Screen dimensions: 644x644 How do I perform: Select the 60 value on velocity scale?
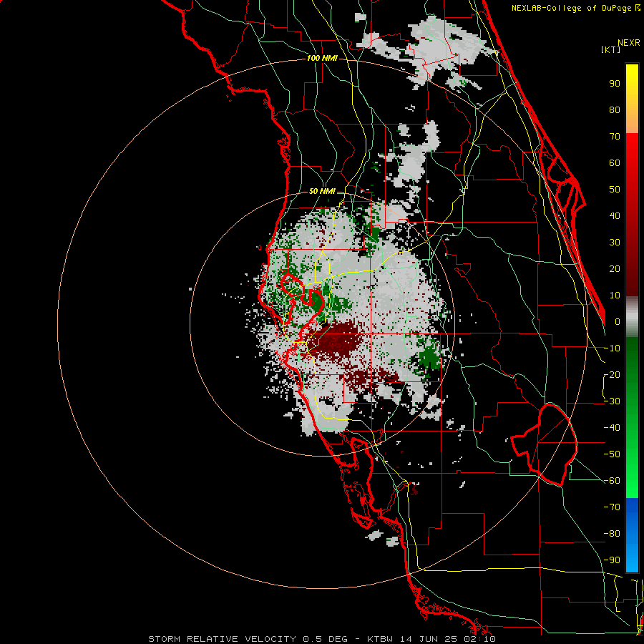tap(615, 162)
